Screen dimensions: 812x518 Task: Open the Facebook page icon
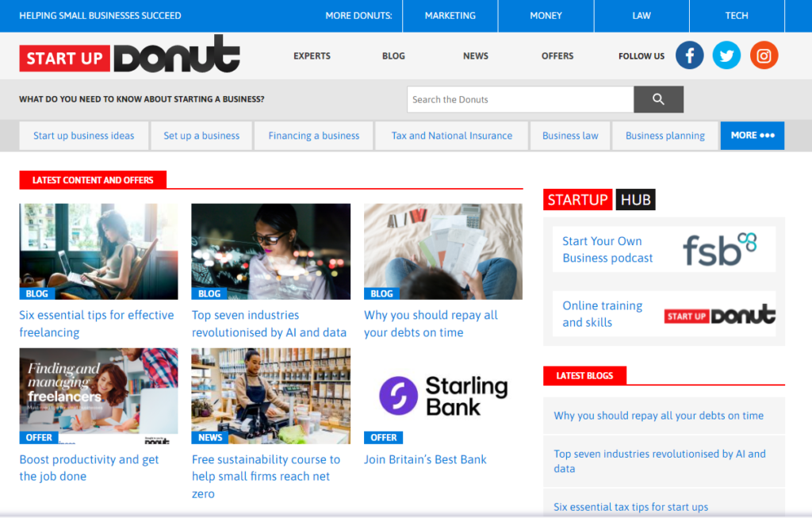tap(689, 55)
